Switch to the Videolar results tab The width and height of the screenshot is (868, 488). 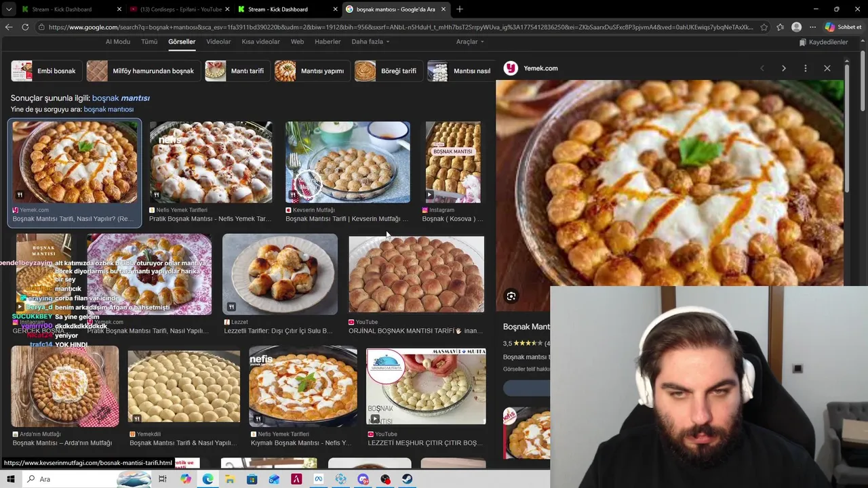point(218,41)
